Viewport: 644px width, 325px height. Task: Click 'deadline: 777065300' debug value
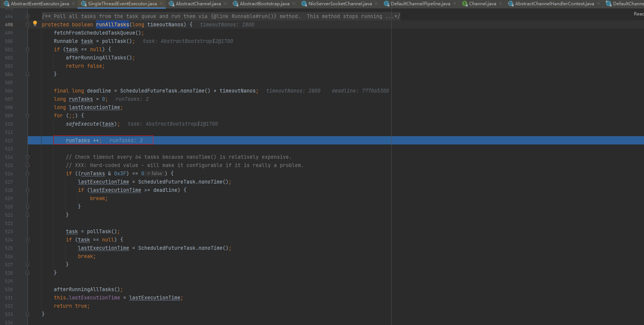pyautogui.click(x=360, y=91)
